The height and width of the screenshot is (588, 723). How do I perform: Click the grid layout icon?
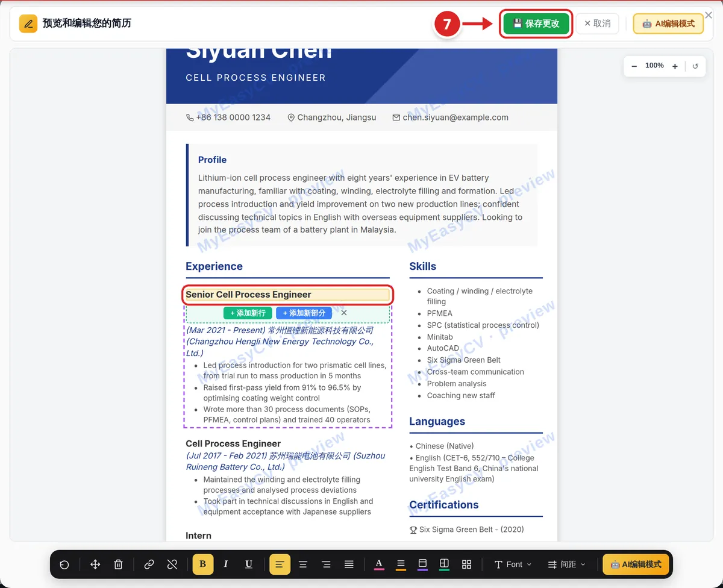(x=466, y=565)
